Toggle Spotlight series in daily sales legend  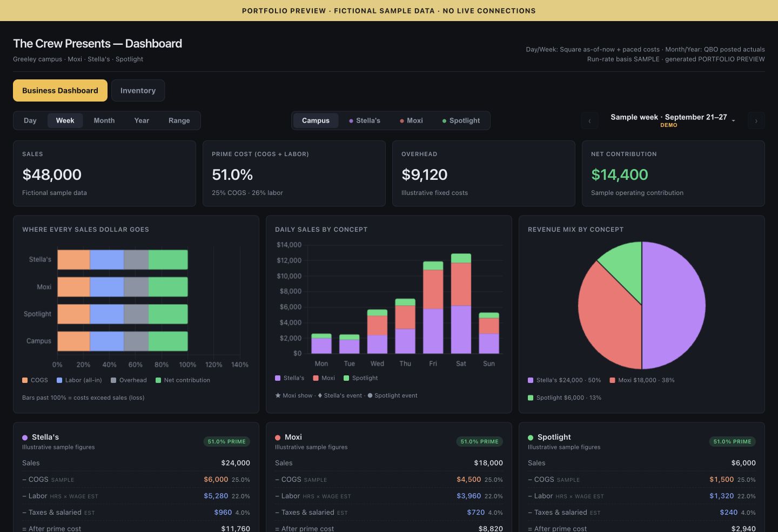pos(360,378)
